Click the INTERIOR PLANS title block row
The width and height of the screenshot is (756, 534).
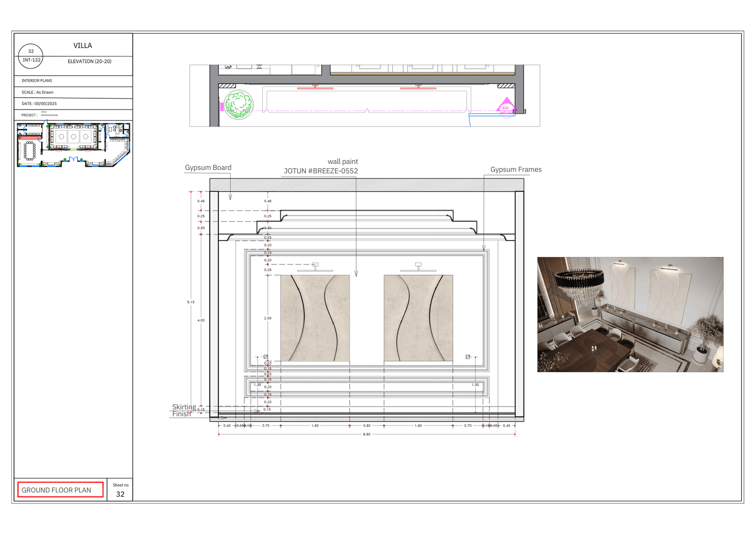tap(38, 80)
